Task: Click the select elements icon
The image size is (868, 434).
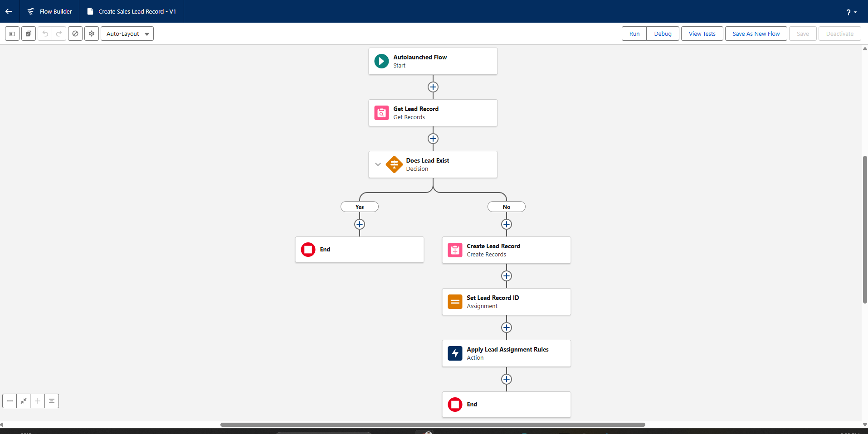Action: click(x=29, y=34)
